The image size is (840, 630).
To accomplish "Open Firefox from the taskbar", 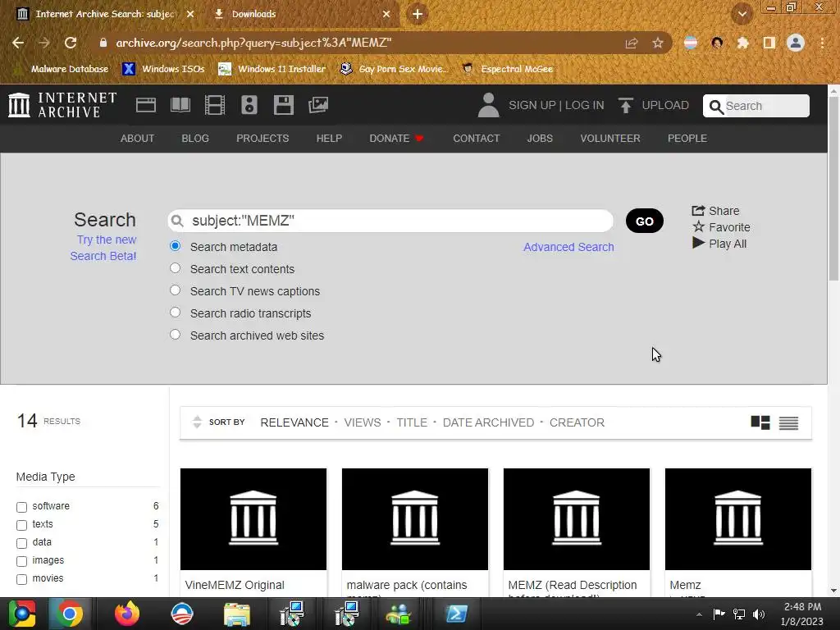I will tap(126, 614).
